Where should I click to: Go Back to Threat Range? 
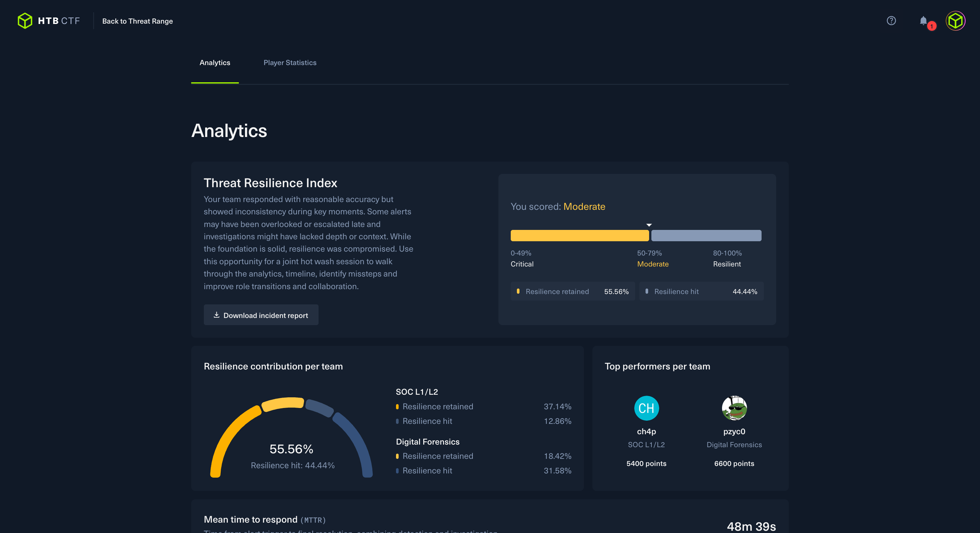[x=137, y=21]
